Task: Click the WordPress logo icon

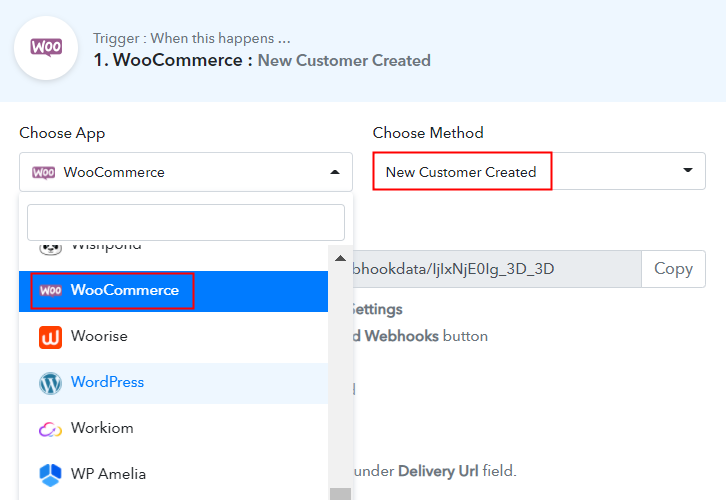Action: coord(50,383)
